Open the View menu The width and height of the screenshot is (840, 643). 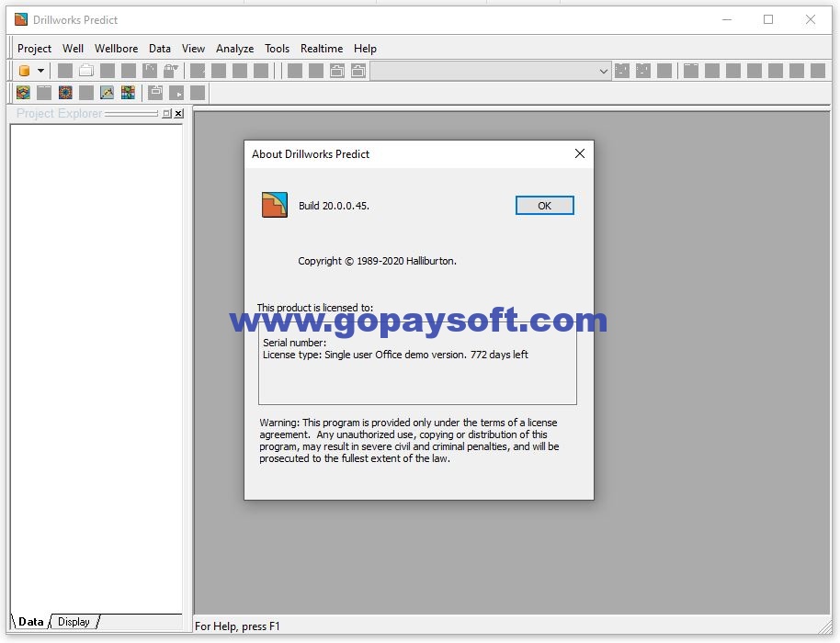tap(193, 49)
